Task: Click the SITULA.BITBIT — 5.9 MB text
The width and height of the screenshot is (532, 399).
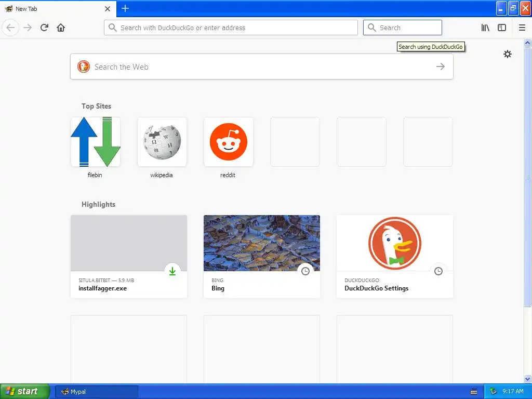Action: [106, 280]
